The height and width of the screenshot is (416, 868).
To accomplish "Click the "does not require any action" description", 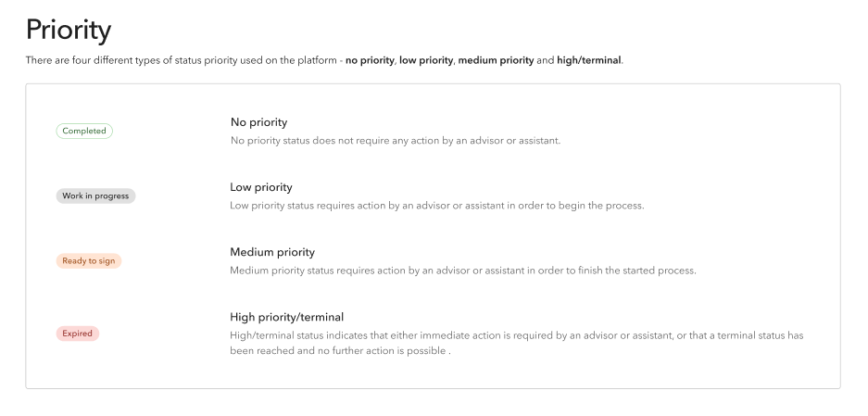I will point(396,141).
